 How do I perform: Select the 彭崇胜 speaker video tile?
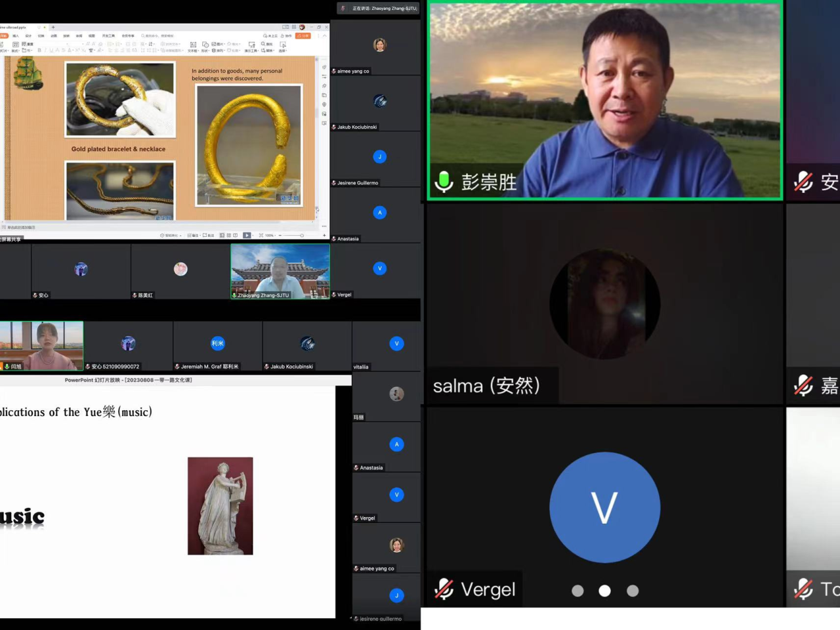tap(605, 100)
